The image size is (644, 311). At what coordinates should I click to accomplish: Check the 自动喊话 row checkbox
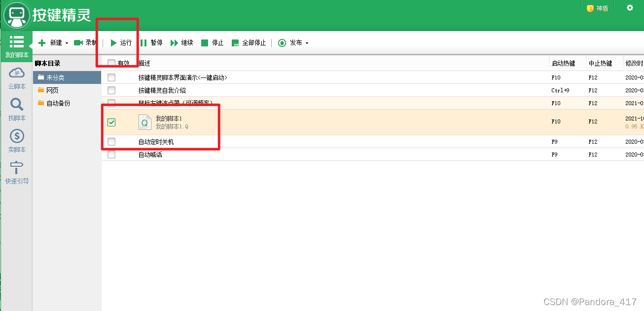click(x=111, y=155)
